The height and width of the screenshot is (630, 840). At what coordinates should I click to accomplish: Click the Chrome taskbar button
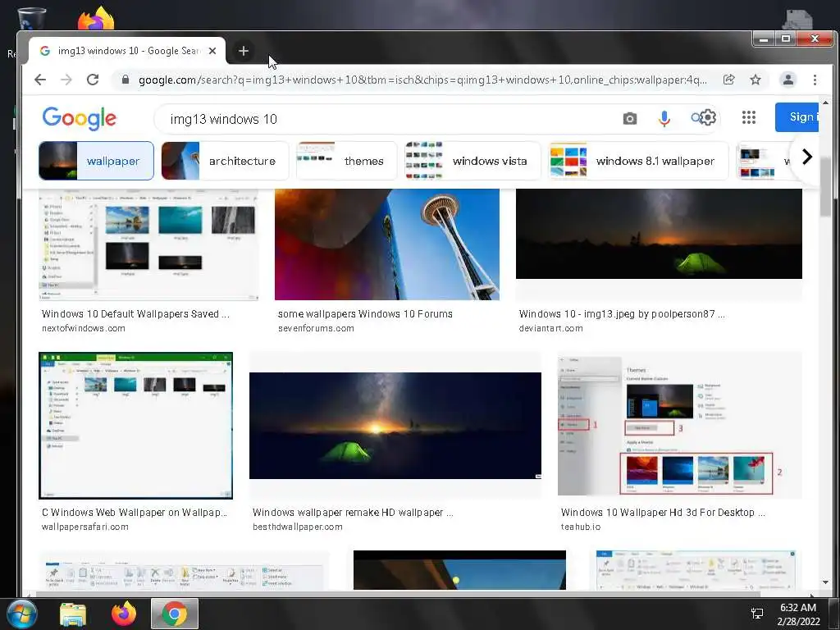[175, 614]
